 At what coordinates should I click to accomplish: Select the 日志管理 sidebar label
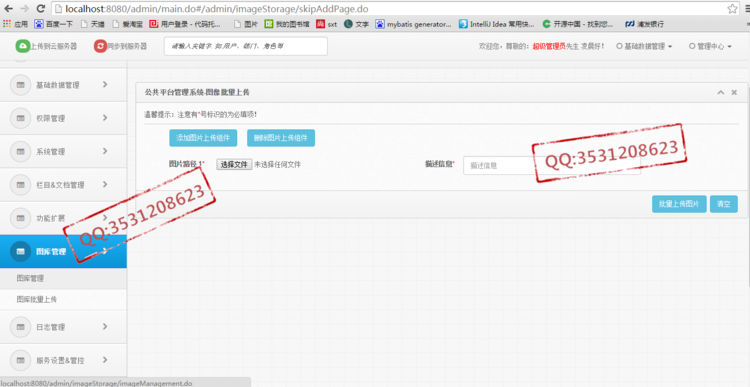tap(50, 328)
